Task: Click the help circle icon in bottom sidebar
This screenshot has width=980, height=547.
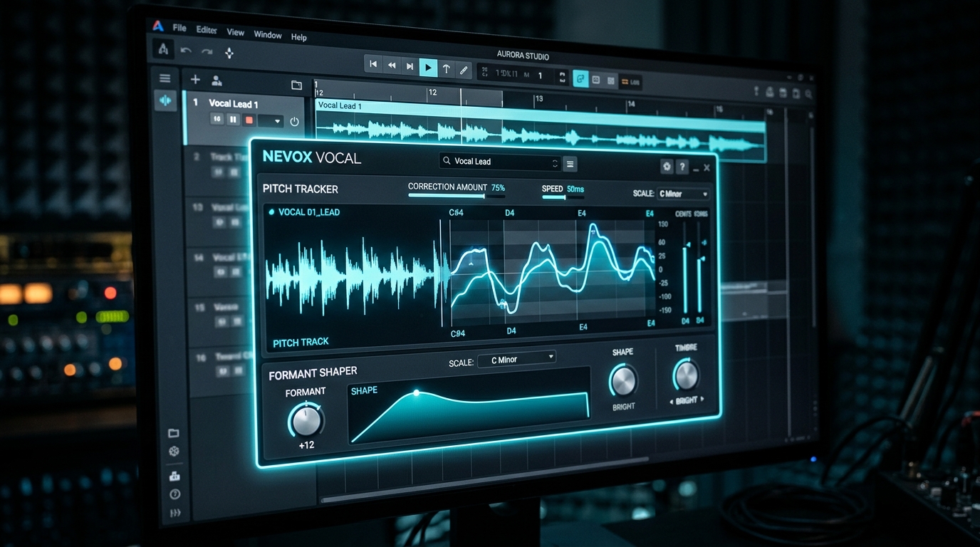Action: (x=174, y=494)
